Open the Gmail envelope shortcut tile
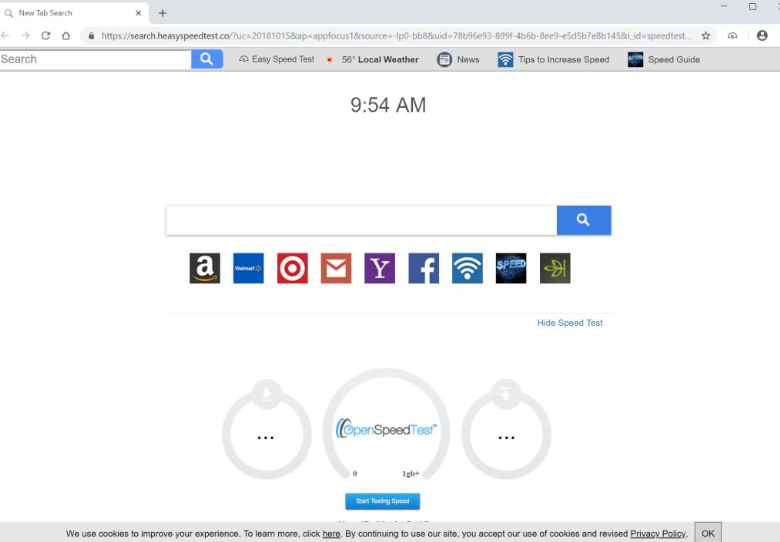The image size is (780, 542). click(336, 268)
